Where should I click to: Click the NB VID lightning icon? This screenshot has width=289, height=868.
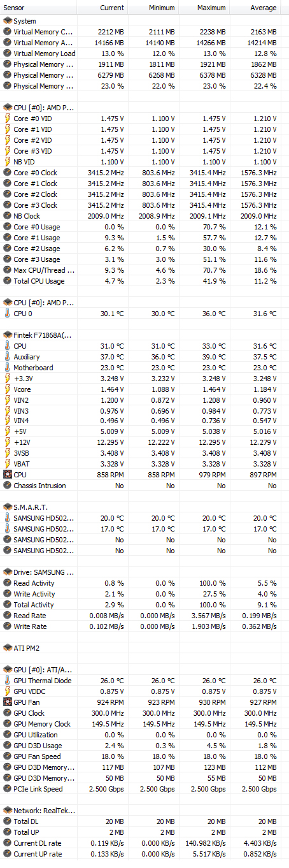click(x=8, y=162)
